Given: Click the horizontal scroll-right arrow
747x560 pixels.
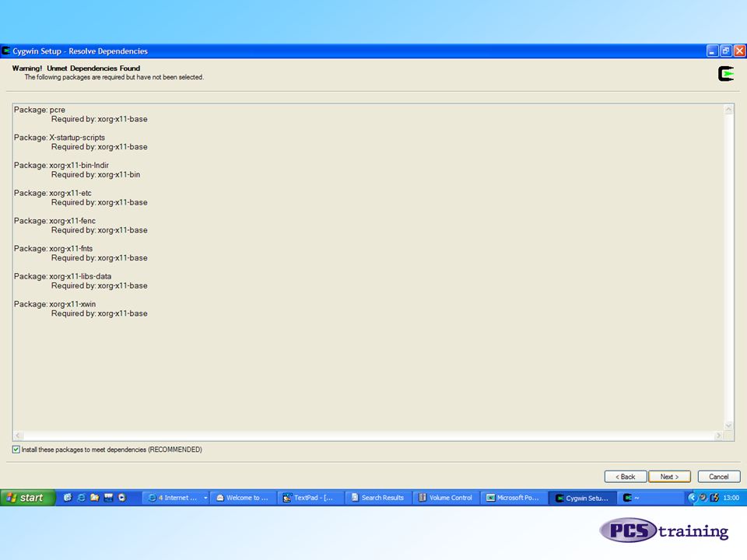Looking at the screenshot, I should pyautogui.click(x=719, y=436).
